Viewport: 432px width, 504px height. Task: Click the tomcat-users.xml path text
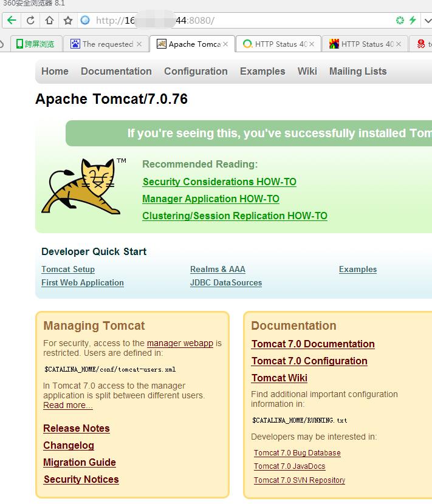point(110,370)
